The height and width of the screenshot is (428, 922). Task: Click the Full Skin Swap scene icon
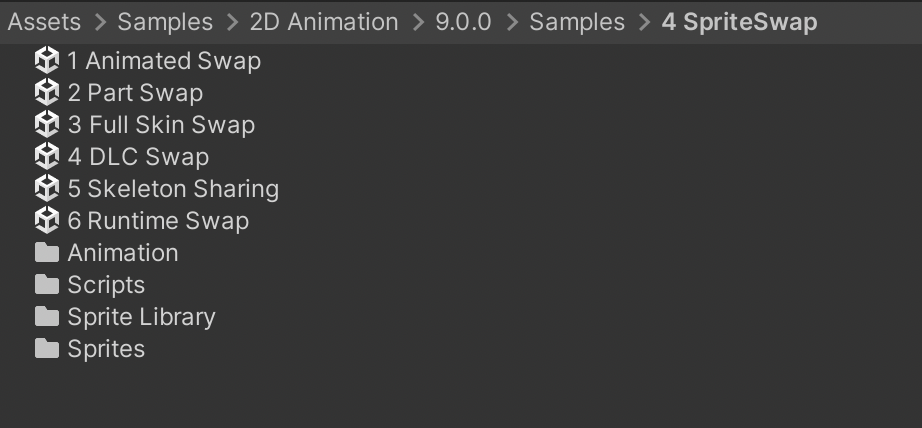pyautogui.click(x=47, y=125)
